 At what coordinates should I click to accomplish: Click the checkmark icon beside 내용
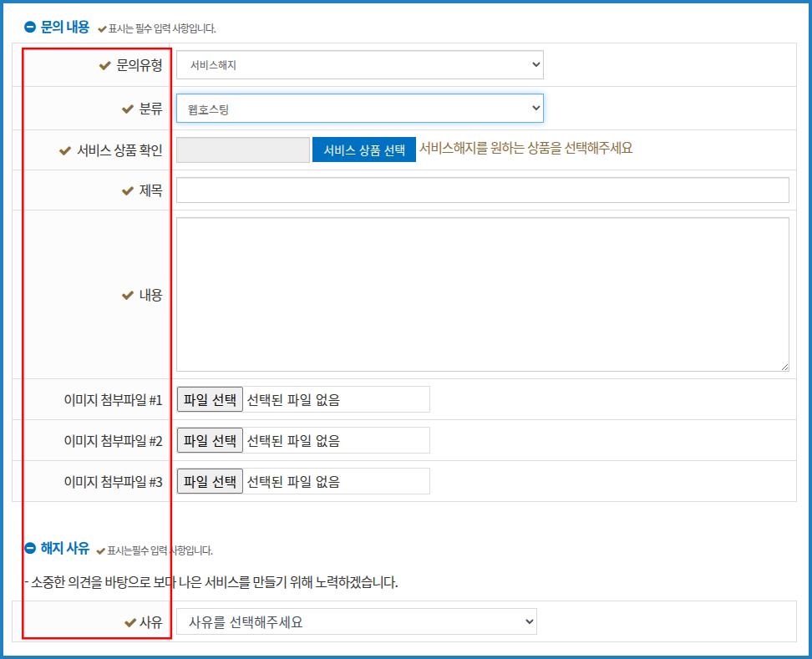point(128,295)
